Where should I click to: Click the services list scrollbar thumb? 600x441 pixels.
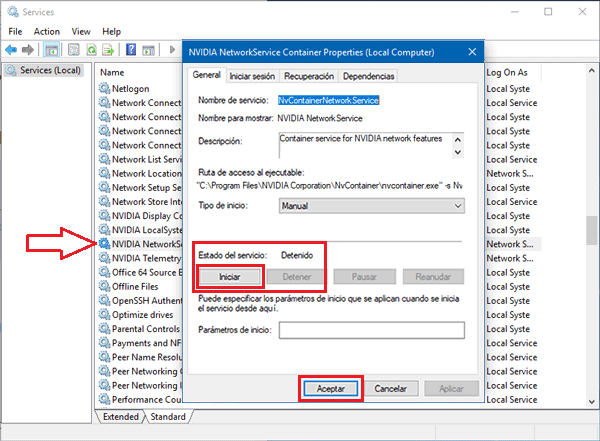(592, 230)
